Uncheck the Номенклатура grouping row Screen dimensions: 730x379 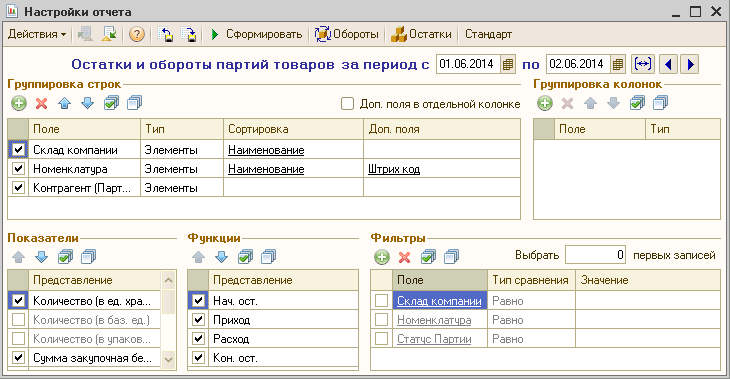18,169
